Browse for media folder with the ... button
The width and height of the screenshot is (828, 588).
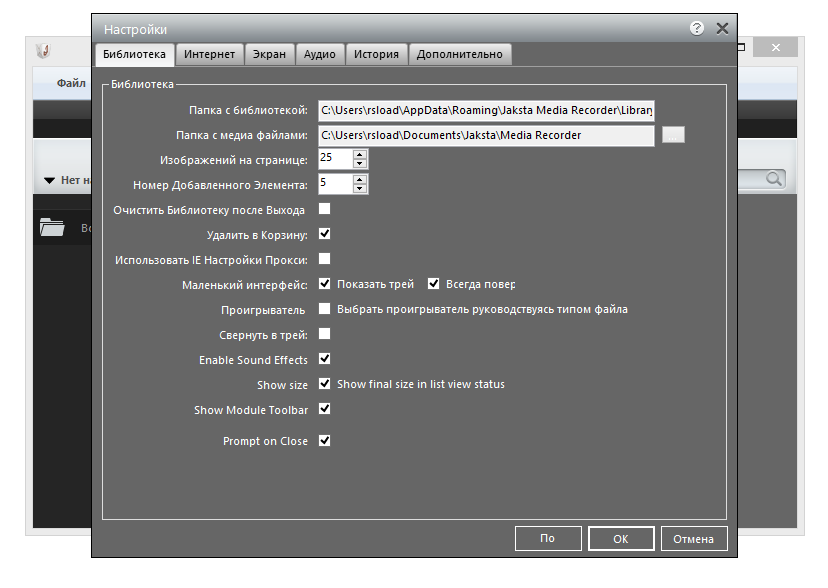coord(673,135)
